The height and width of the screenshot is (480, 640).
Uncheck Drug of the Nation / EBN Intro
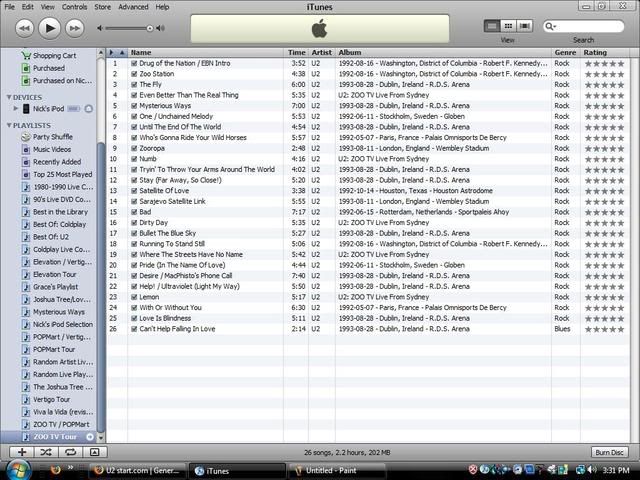pos(134,63)
